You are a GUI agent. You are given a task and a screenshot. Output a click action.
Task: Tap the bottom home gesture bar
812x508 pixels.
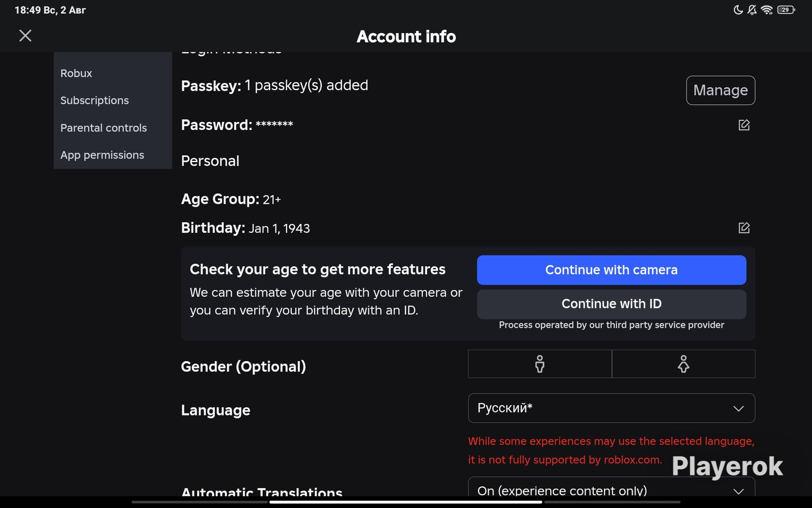point(406,502)
